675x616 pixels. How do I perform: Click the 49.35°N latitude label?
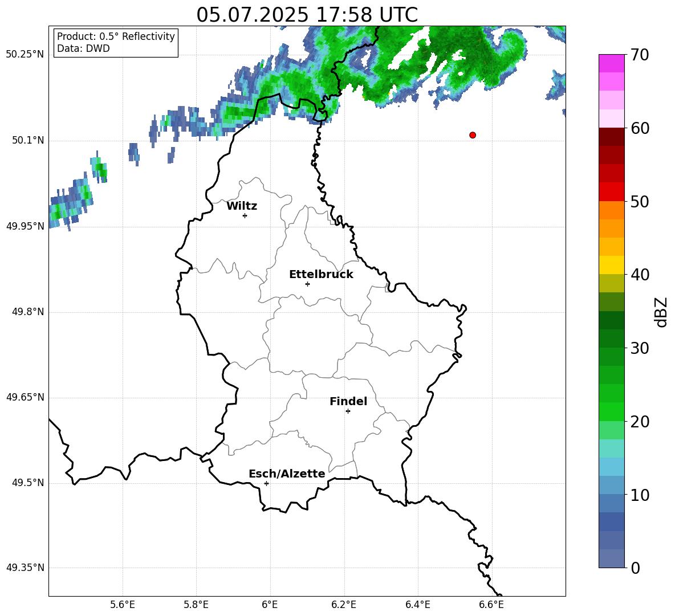click(25, 568)
